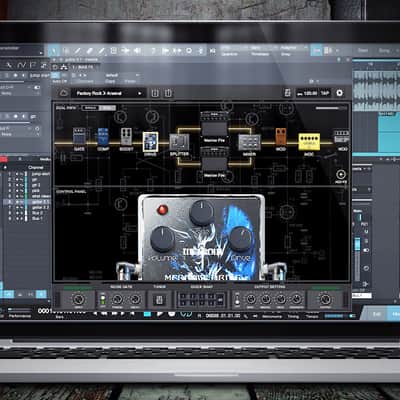Image resolution: width=400 pixels, height=400 pixels.
Task: Open the Factory Rock > Arsenal preset dropdown
Action: coord(108,93)
